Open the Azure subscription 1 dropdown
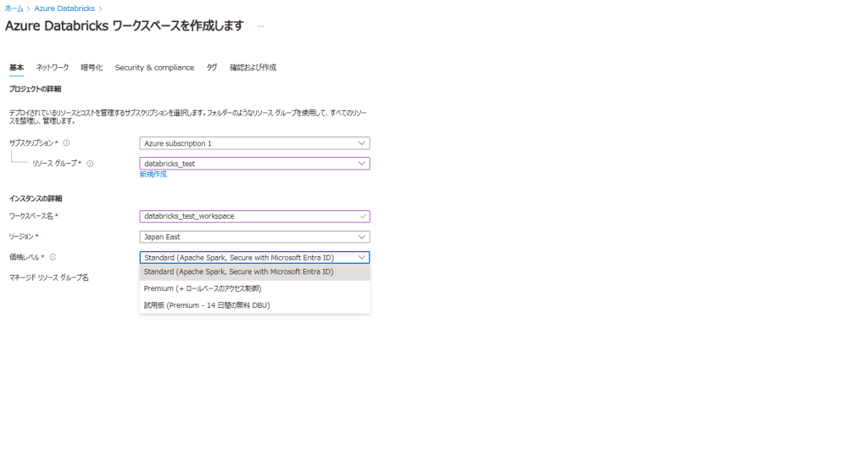This screenshot has width=868, height=469. tap(254, 143)
